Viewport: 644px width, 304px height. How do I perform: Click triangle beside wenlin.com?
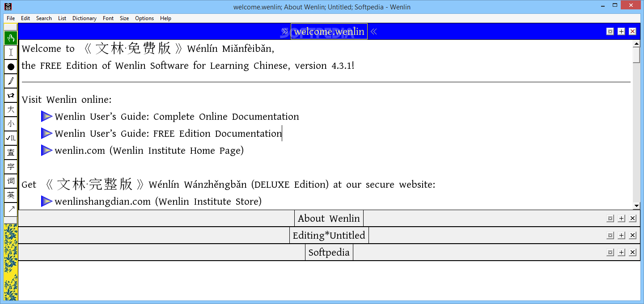[47, 151]
